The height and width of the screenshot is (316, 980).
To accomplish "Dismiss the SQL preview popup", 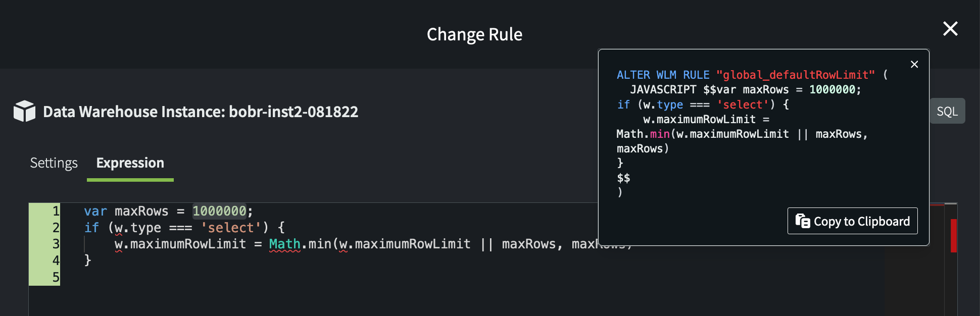I will pyautogui.click(x=914, y=65).
